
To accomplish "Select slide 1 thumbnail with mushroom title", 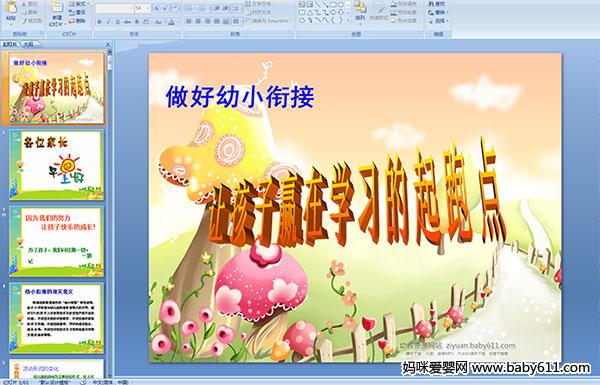I will 57,88.
